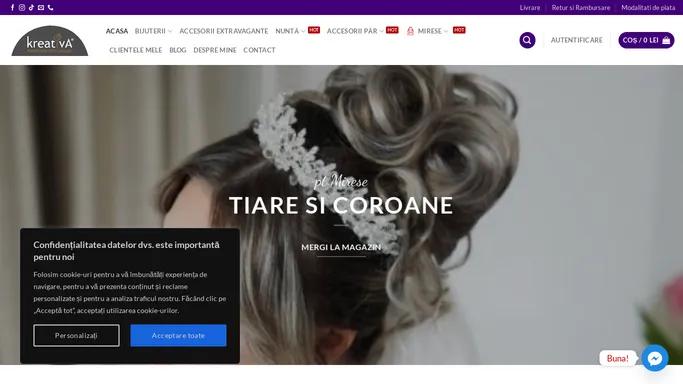This screenshot has height=384, width=683.
Task: Expand the Mirese dropdown arrow
Action: (446, 31)
